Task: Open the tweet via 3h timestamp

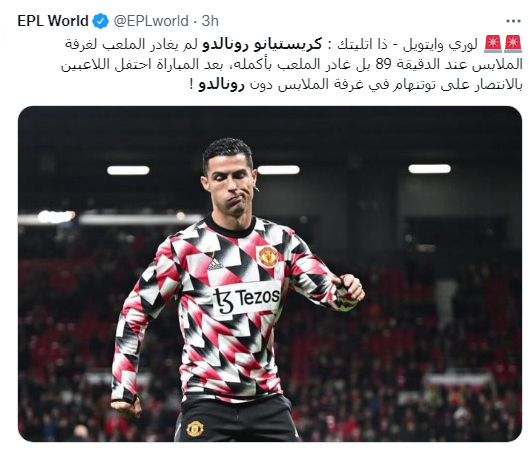Action: pos(210,21)
